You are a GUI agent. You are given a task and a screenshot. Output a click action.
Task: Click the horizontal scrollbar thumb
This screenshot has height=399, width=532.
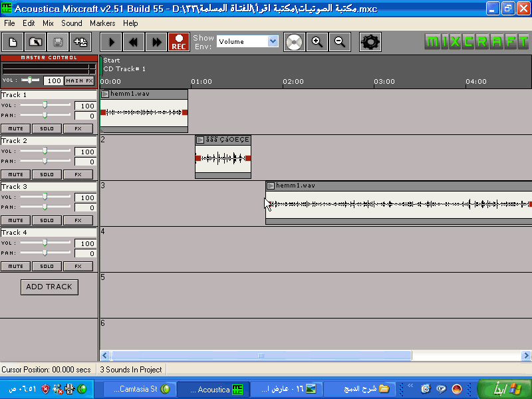[261, 356]
